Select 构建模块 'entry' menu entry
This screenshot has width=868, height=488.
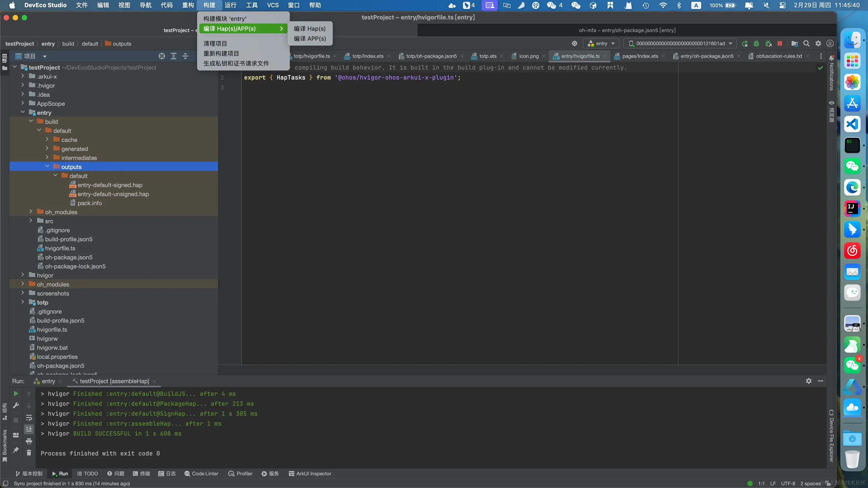coord(243,19)
